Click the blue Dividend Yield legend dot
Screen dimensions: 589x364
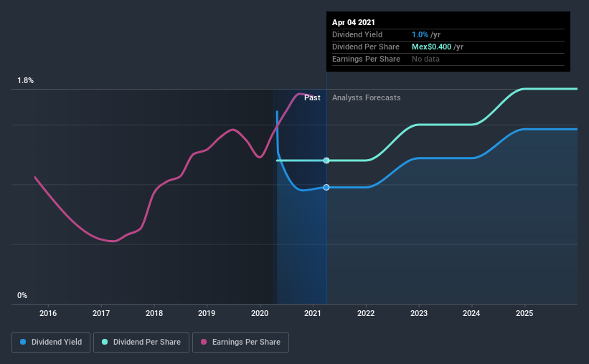(23, 342)
